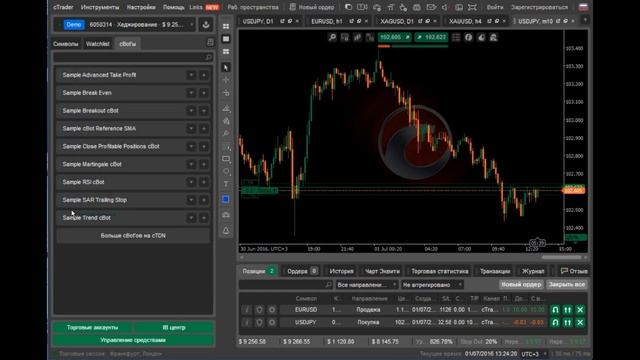The height and width of the screenshot is (360, 640).
Task: Switch to the Watchlist tab
Action: tap(98, 44)
